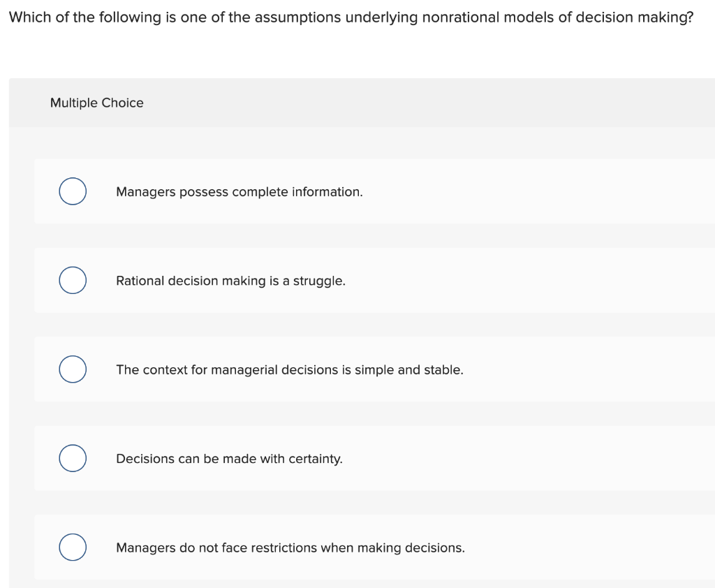Mark the radio button for 'Decisions can be made with certainty'
The height and width of the screenshot is (588, 715).
coord(73,458)
